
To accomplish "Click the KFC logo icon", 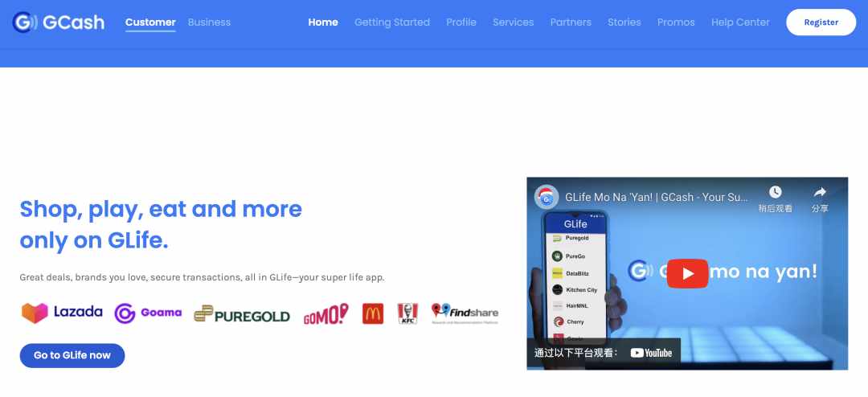I will coord(407,313).
